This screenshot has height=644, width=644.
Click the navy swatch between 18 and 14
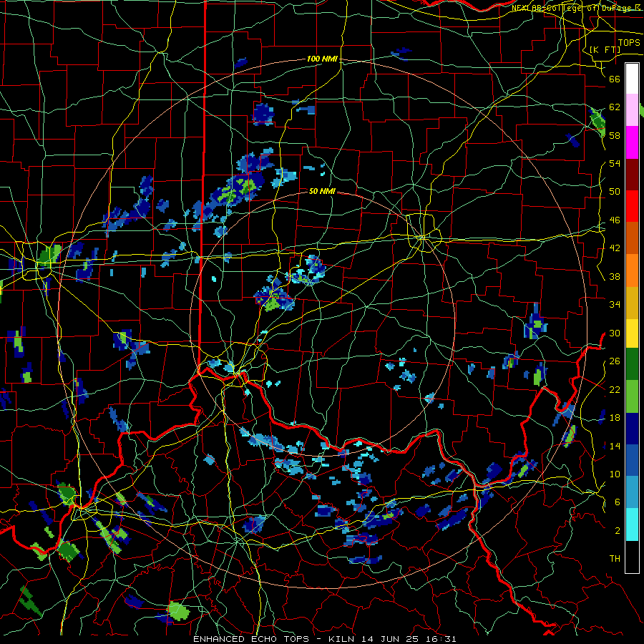pyautogui.click(x=632, y=429)
